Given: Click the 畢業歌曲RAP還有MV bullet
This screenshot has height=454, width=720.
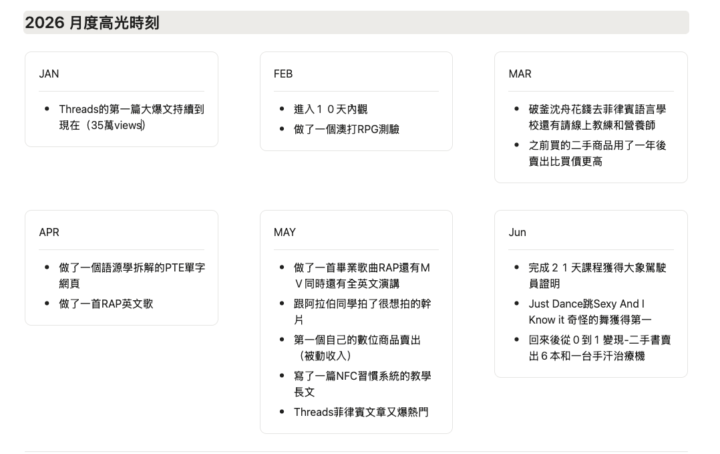Looking at the screenshot, I should pos(362,275).
